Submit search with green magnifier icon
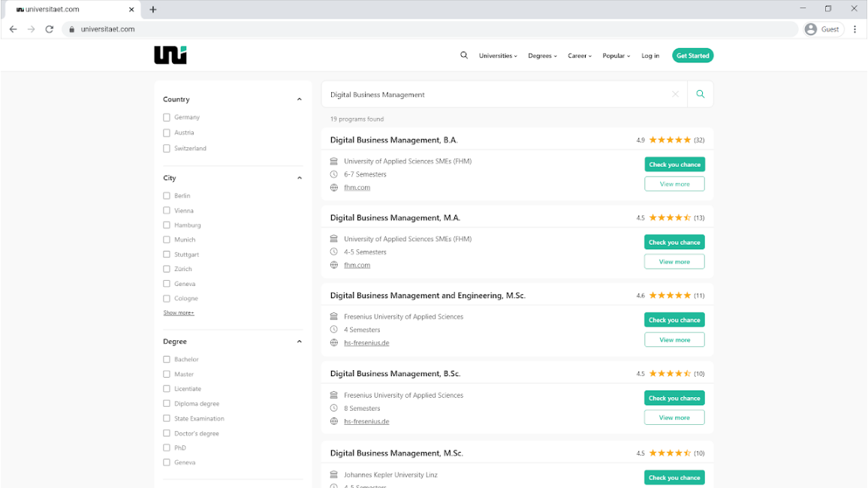Screen dimensions: 868x488 click(701, 94)
